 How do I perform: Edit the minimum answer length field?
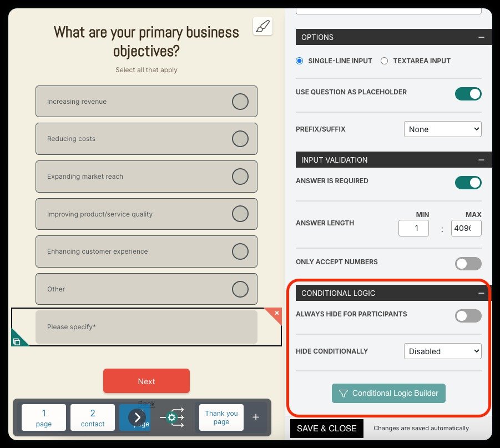click(413, 228)
